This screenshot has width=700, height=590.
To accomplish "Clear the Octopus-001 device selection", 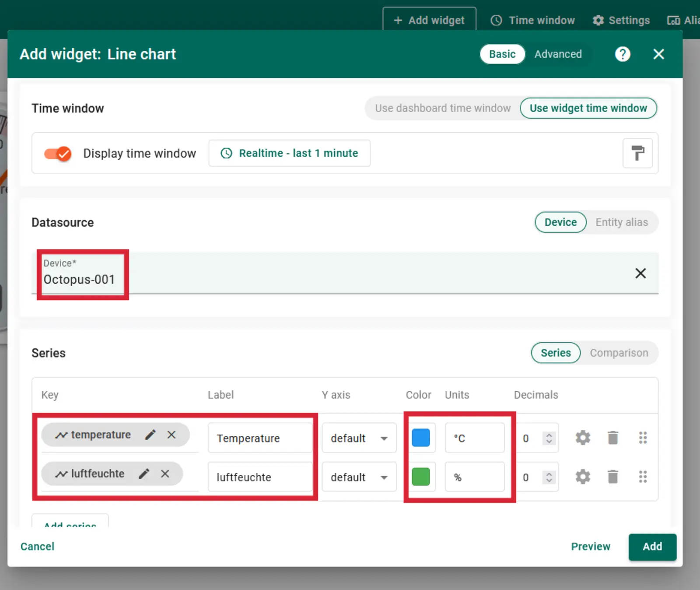I will click(640, 274).
